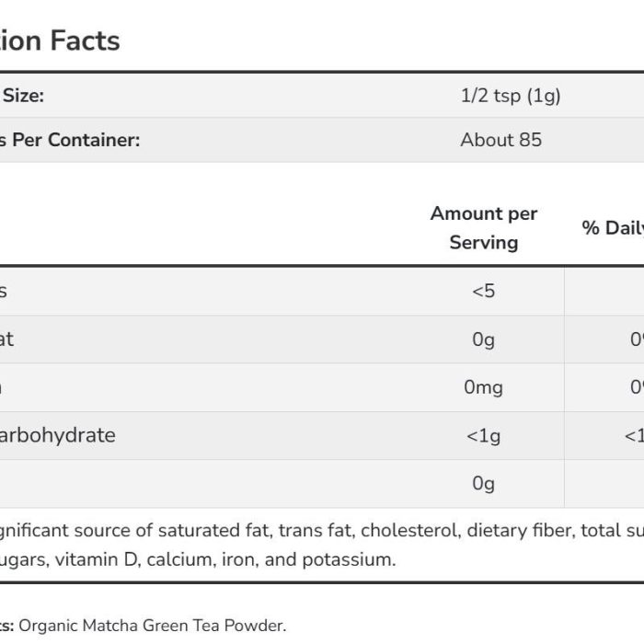Viewport: 644px width, 644px height.
Task: Click the Organic Matcha Green Tea Powder text
Action: coord(153,626)
